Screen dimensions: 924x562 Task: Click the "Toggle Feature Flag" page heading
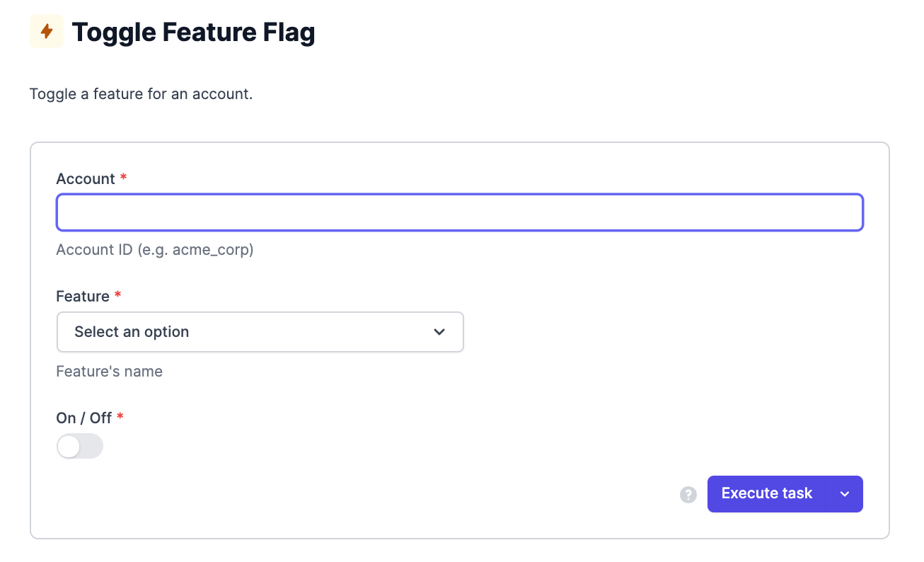(194, 33)
